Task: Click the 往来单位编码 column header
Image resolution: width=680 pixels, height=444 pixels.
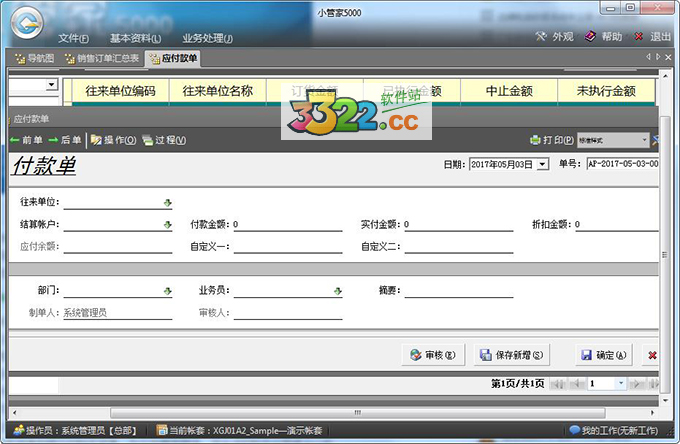Action: click(120, 91)
